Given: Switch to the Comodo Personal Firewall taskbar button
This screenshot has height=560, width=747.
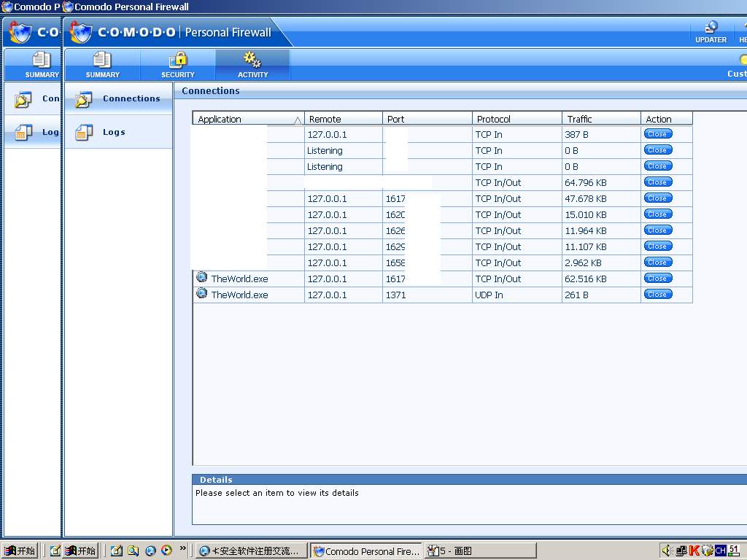Looking at the screenshot, I should pyautogui.click(x=366, y=551).
